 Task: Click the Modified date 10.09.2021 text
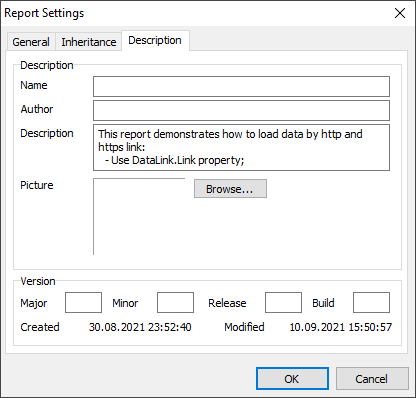coord(341,327)
